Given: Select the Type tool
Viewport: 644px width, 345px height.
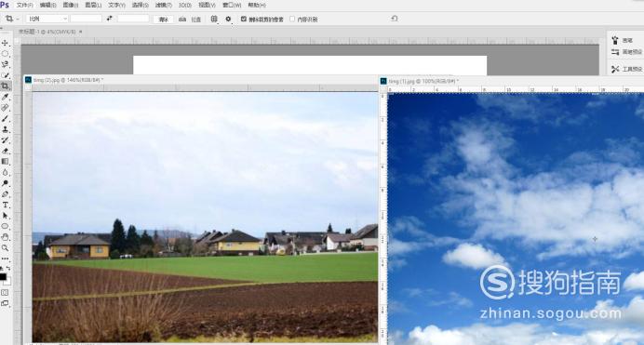Looking at the screenshot, I should [x=5, y=205].
